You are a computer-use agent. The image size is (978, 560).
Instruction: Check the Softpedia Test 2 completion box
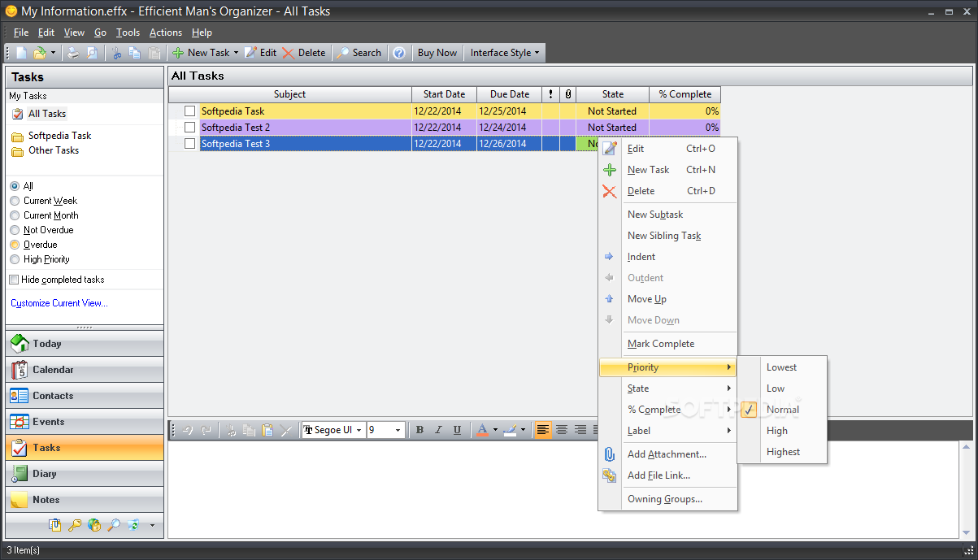tap(190, 128)
